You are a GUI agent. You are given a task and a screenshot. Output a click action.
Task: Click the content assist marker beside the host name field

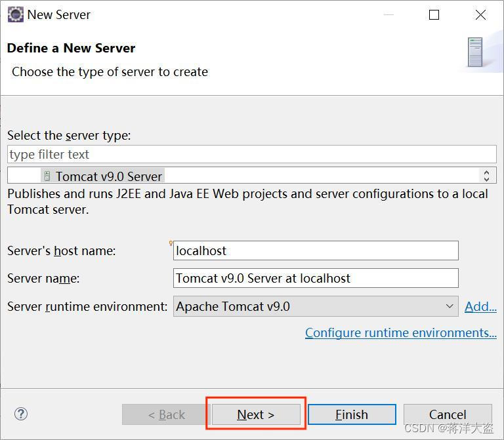click(x=171, y=243)
